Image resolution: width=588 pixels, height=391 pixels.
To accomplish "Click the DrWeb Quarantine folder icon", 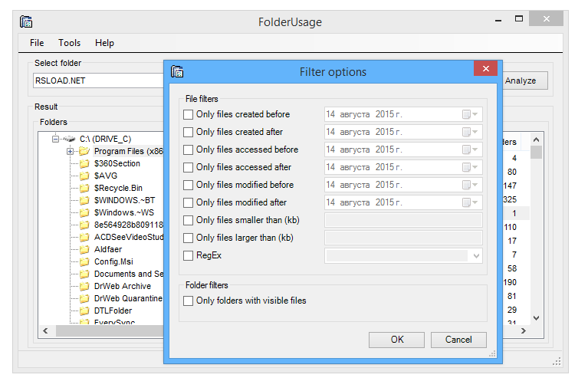I will (84, 298).
